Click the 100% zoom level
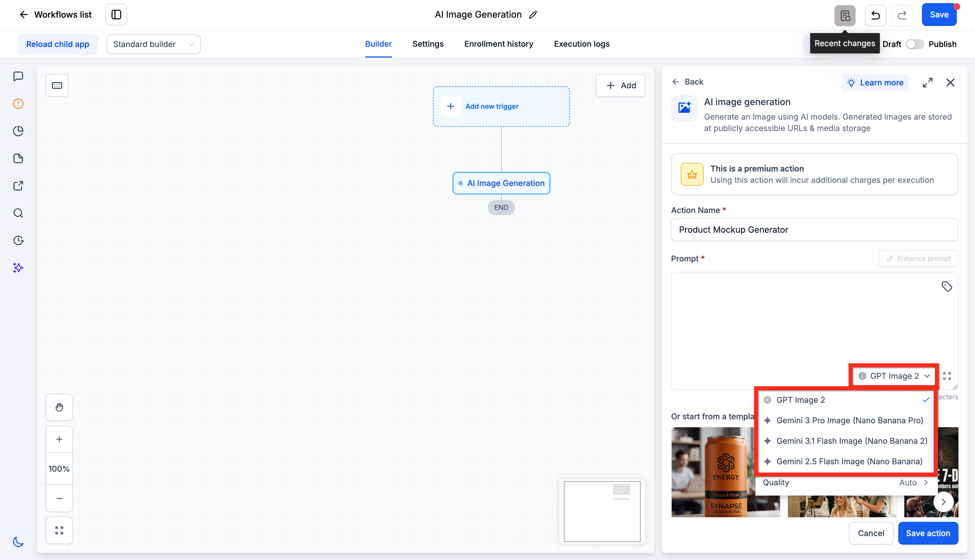Screen dimensions: 975x560 (x=59, y=469)
